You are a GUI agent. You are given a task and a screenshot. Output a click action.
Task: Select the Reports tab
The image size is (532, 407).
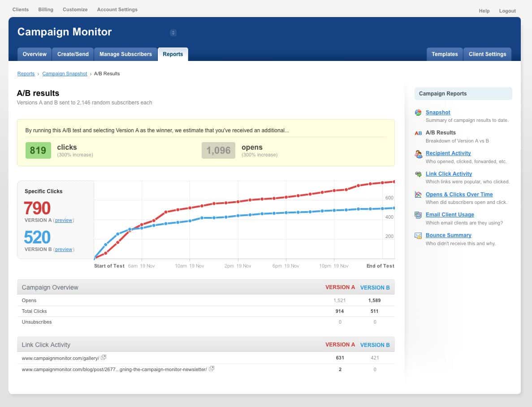click(x=173, y=54)
